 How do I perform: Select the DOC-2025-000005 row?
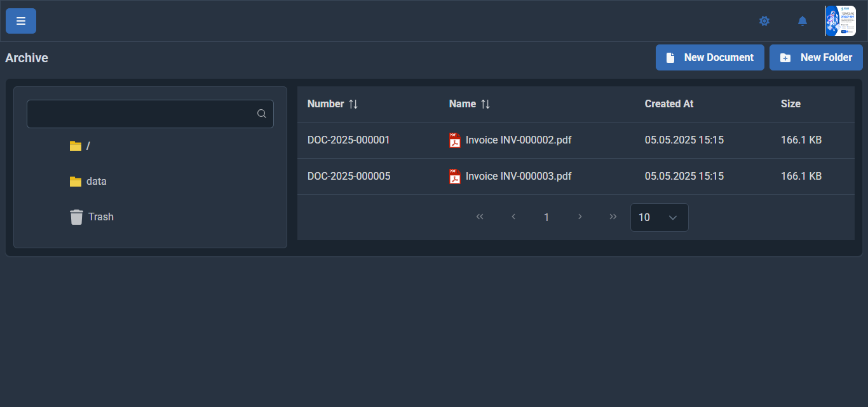tap(349, 177)
